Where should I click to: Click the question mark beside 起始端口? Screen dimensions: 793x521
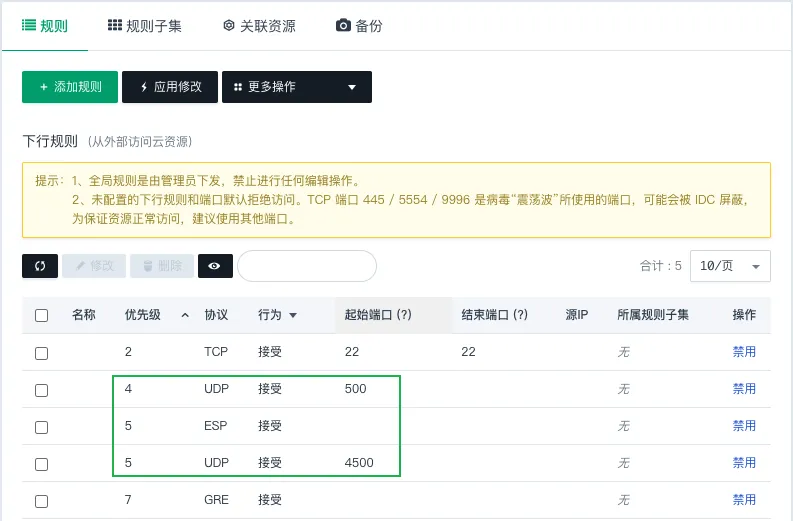[x=405, y=315]
